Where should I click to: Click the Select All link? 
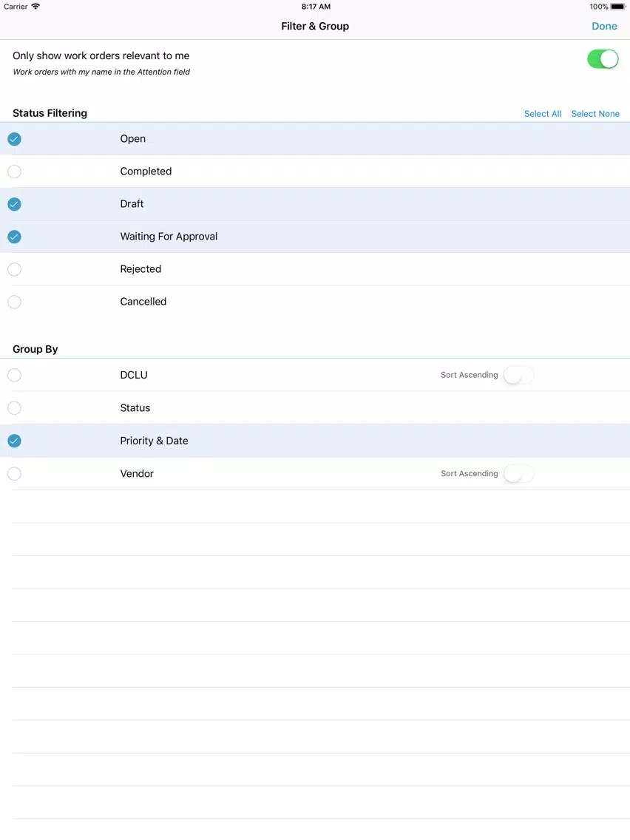[543, 114]
